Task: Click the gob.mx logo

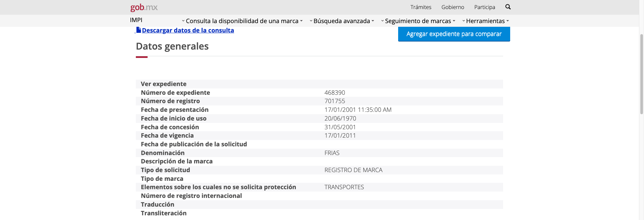Action: (144, 7)
